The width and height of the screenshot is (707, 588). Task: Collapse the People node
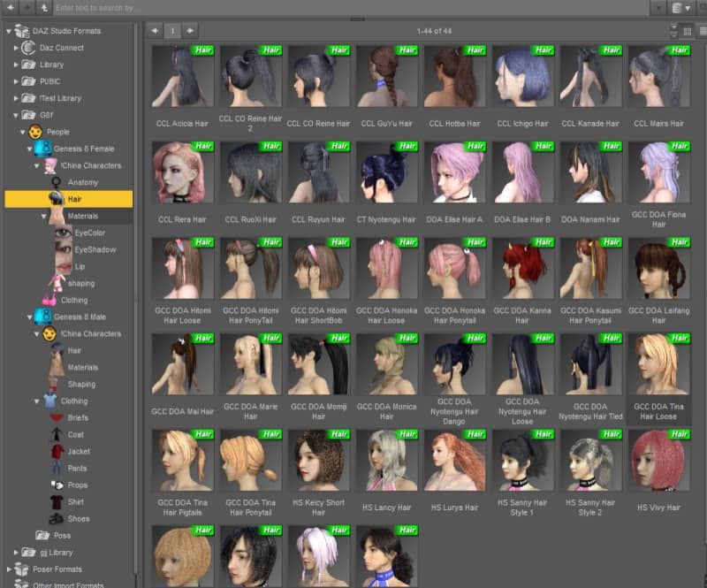tap(23, 133)
